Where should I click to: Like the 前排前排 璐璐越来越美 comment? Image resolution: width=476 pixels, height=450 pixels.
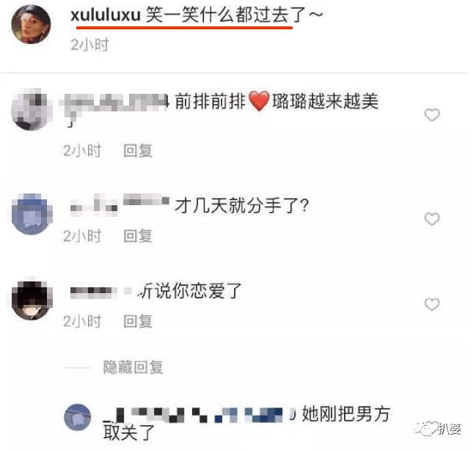pyautogui.click(x=432, y=115)
